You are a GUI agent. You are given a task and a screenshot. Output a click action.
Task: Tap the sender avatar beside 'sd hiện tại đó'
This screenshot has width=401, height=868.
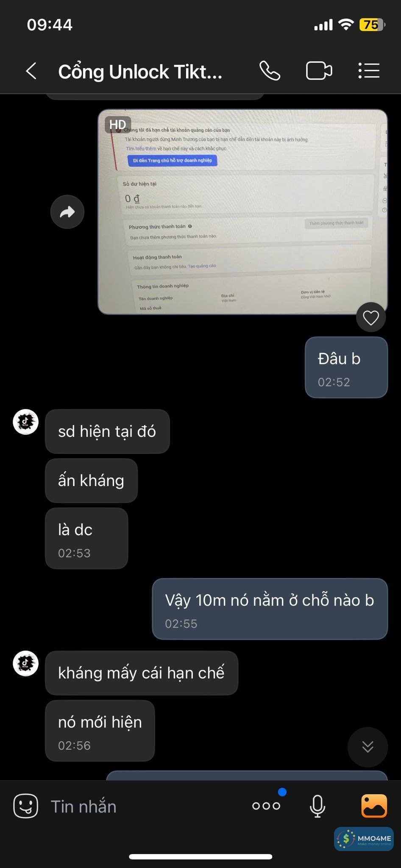pyautogui.click(x=26, y=422)
